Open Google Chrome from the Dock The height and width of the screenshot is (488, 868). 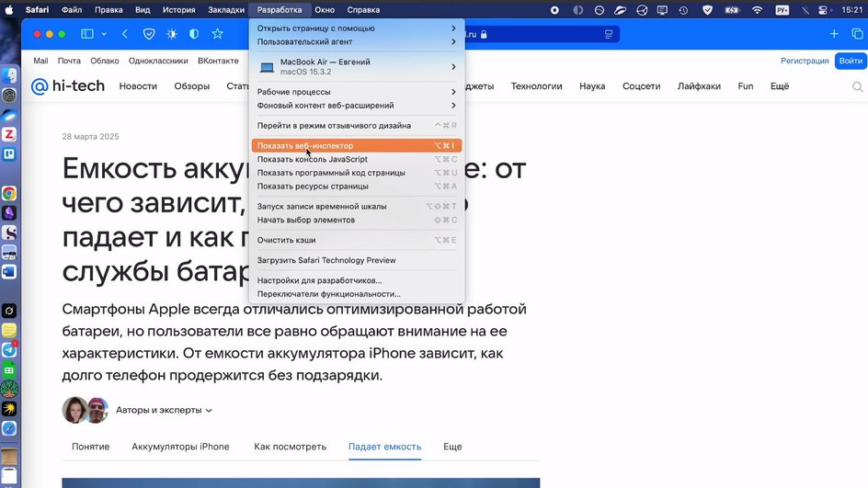coord(9,193)
